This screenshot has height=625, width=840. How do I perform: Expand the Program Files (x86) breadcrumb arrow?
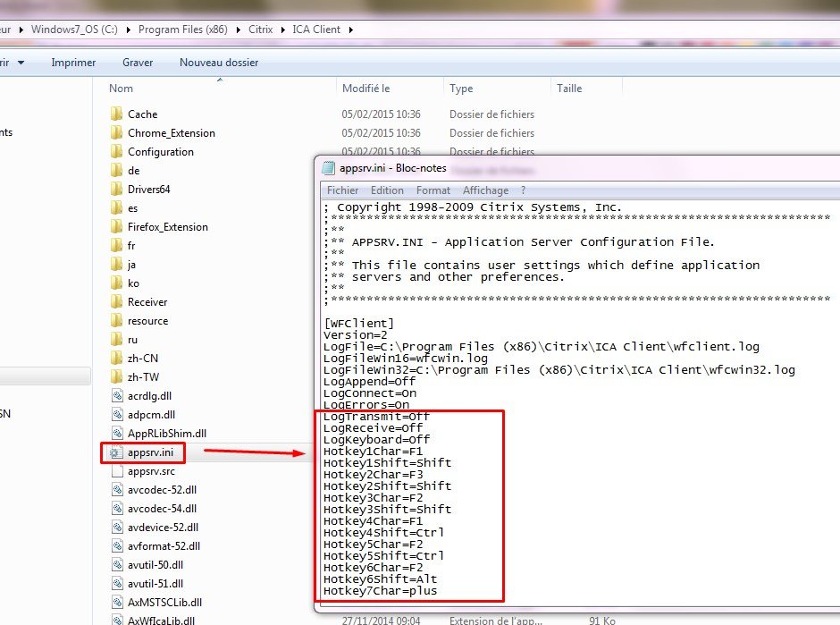[x=238, y=30]
